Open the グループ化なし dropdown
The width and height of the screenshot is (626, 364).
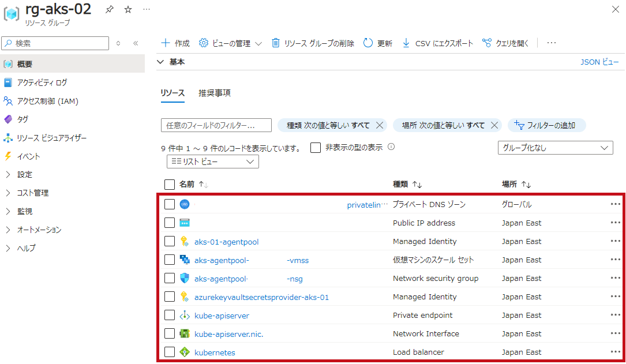tap(556, 148)
